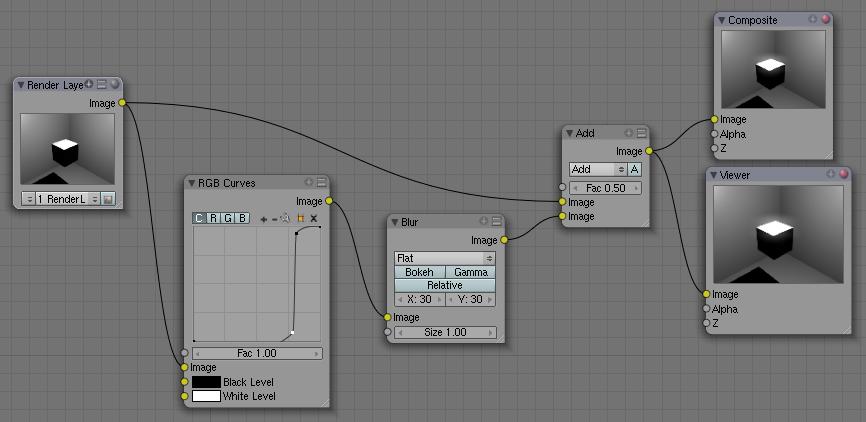Open the Add blend mode dropdown
This screenshot has width=866, height=422.
[x=597, y=170]
